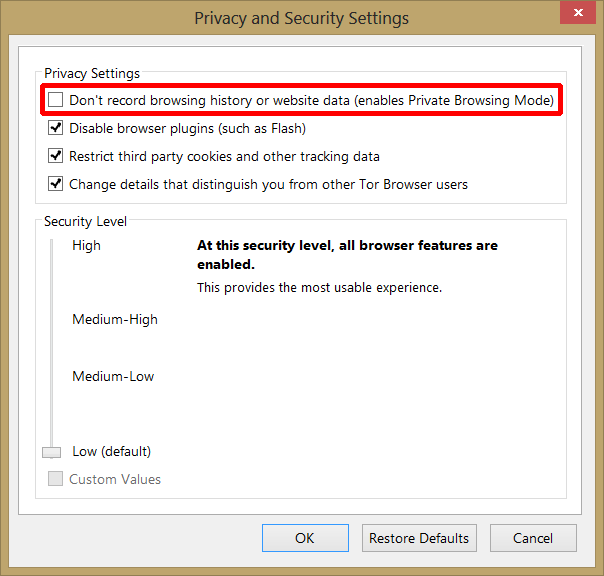Click the Privacy Settings group heading
The height and width of the screenshot is (576, 604).
92,74
